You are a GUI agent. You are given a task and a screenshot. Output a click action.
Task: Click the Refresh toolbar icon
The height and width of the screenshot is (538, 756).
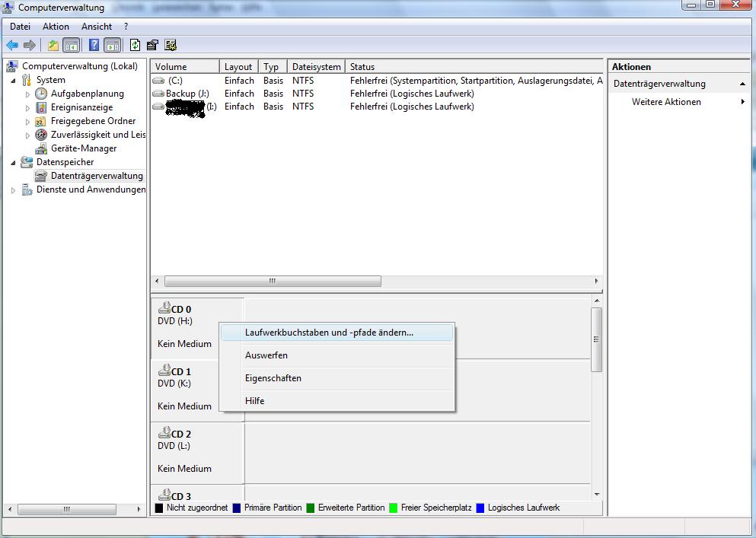(x=136, y=46)
